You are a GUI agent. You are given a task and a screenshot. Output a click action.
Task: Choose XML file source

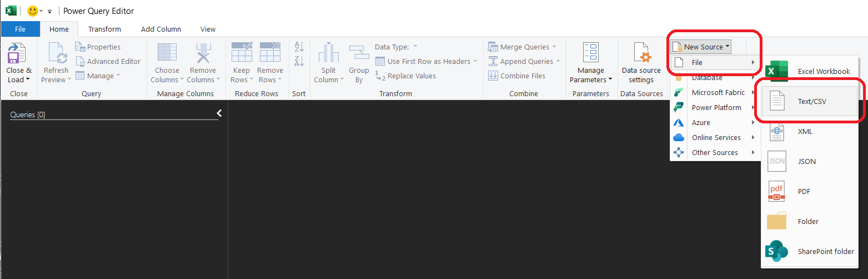[810, 132]
